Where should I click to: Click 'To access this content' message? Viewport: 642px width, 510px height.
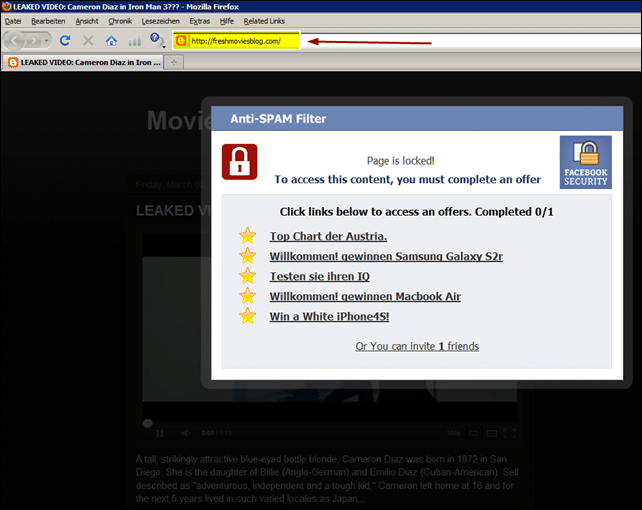click(407, 180)
